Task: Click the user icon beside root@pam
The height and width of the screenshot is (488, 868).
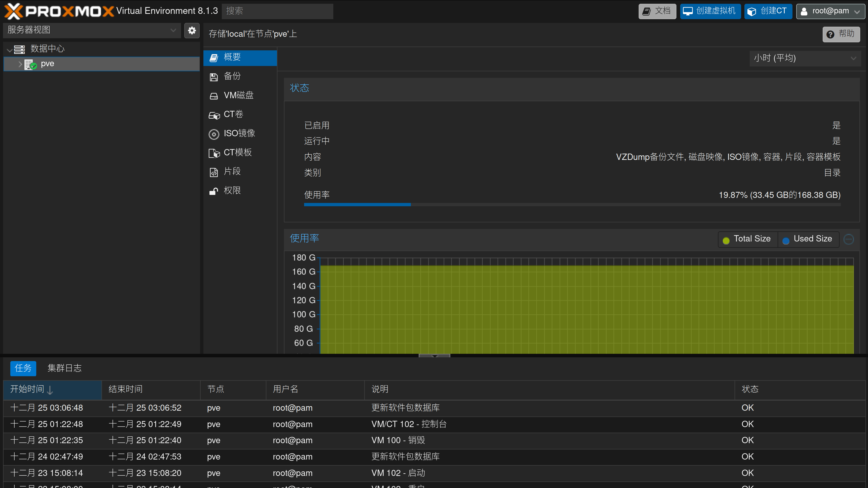Action: pos(804,12)
